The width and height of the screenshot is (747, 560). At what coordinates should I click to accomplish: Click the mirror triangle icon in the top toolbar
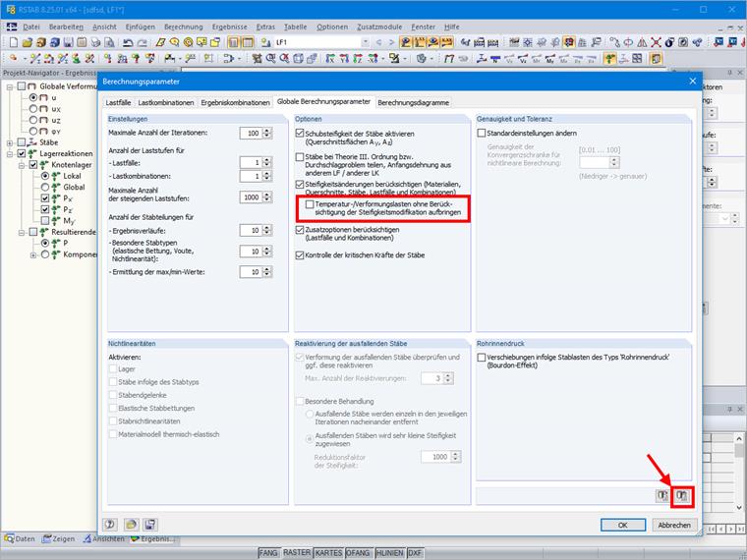pos(642,42)
